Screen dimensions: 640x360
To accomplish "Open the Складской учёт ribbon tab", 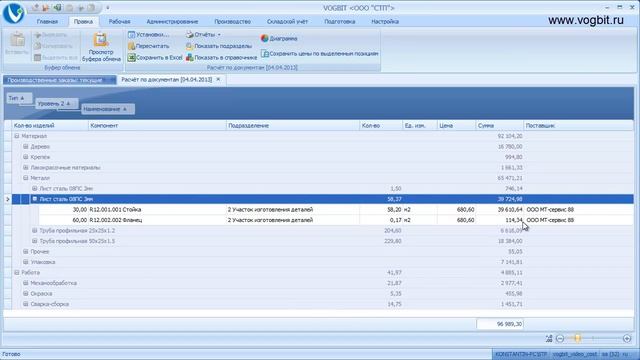I will tap(287, 22).
